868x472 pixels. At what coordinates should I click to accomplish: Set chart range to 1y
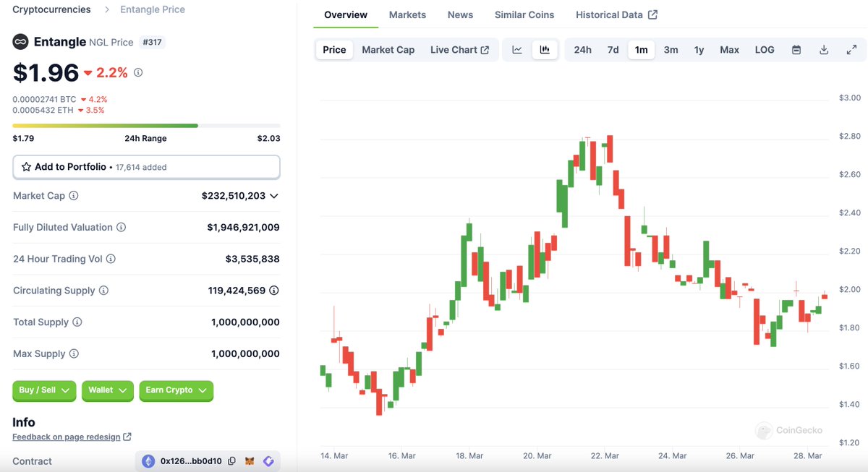[699, 50]
